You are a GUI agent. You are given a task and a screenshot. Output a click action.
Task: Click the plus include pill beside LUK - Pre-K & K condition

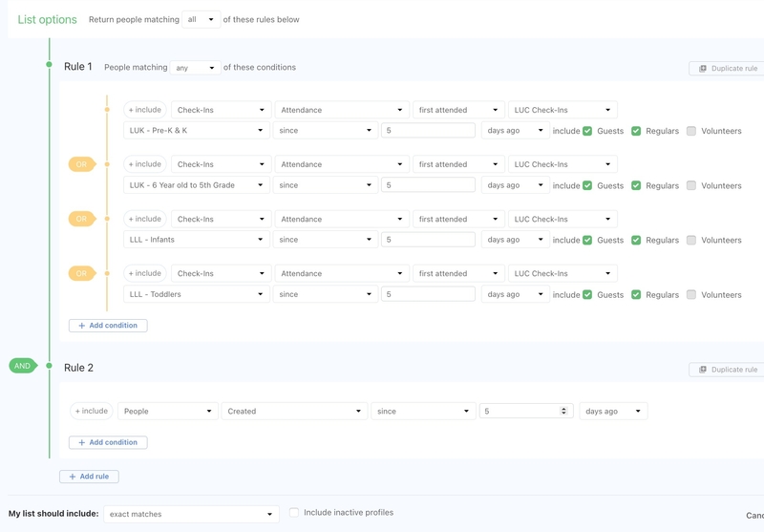click(145, 110)
